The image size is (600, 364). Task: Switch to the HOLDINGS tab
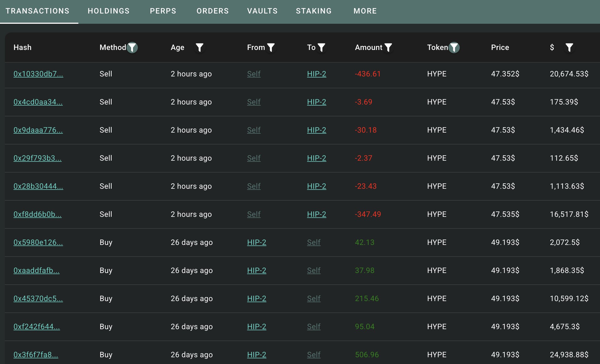click(108, 11)
